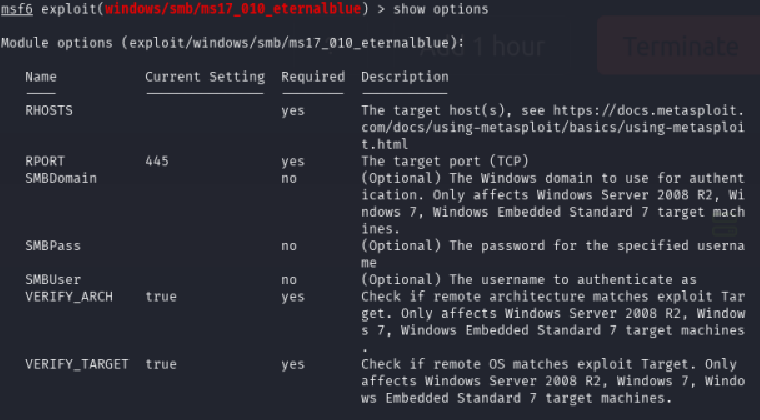Click the Description column header
Image resolution: width=760 pixels, height=420 pixels.
(x=404, y=77)
